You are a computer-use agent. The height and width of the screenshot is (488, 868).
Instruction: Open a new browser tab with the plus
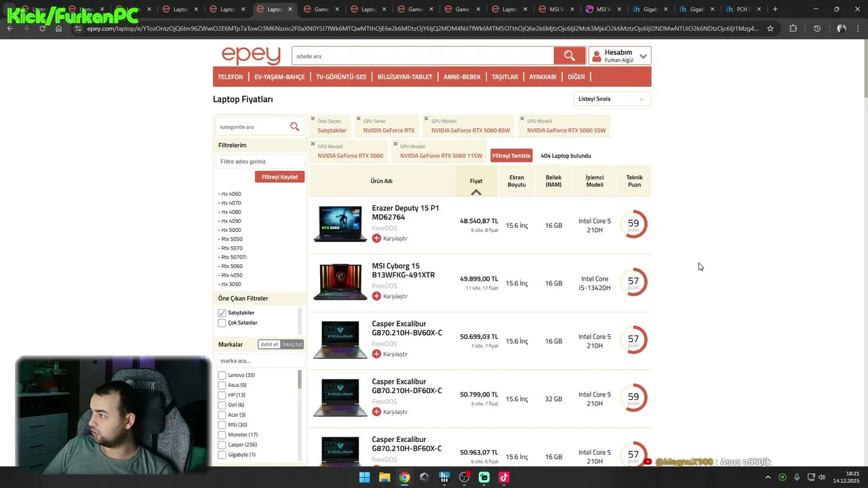775,9
